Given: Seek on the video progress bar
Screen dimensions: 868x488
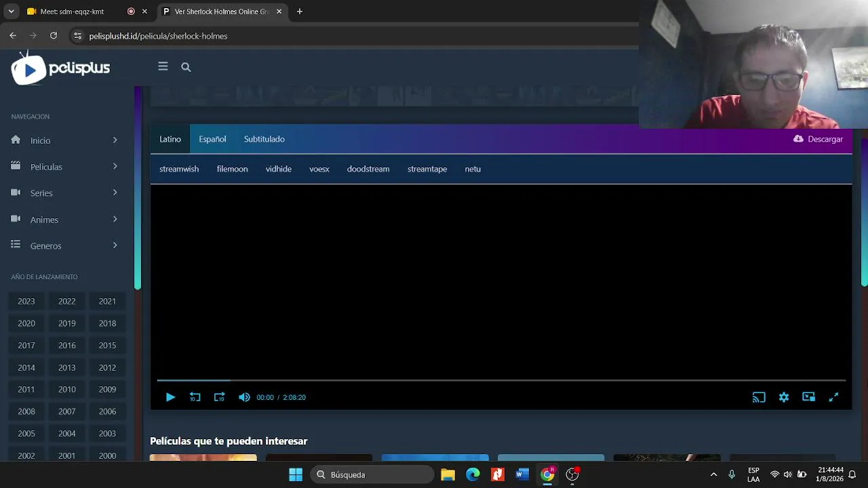Looking at the screenshot, I should click(x=501, y=381).
